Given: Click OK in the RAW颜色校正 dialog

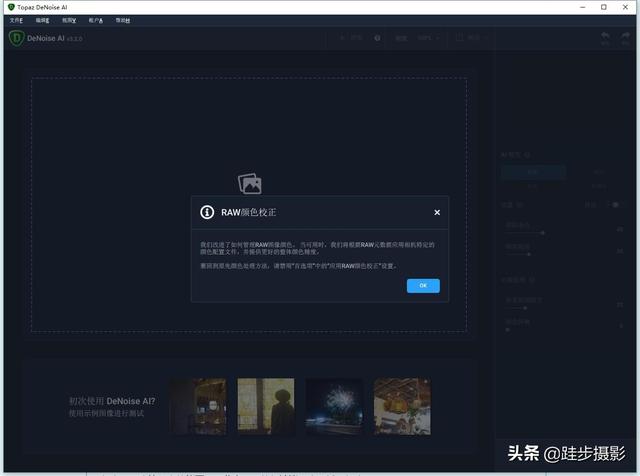Looking at the screenshot, I should pos(423,285).
